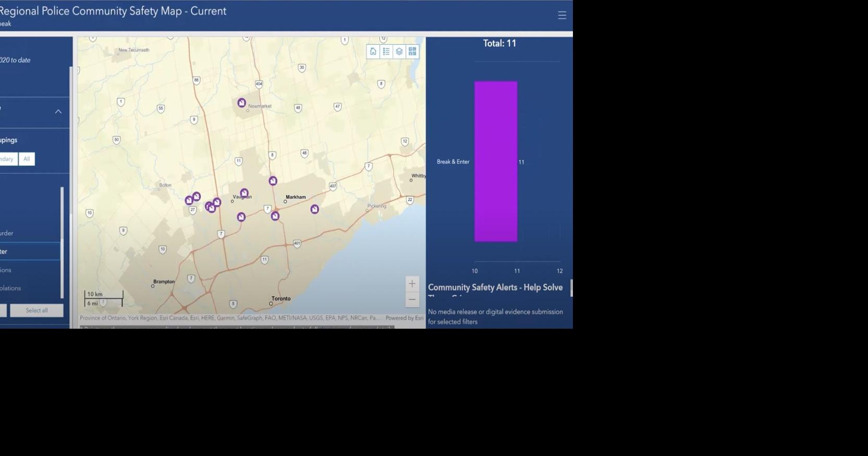Select the marker northwest of the Markham label

click(x=273, y=181)
